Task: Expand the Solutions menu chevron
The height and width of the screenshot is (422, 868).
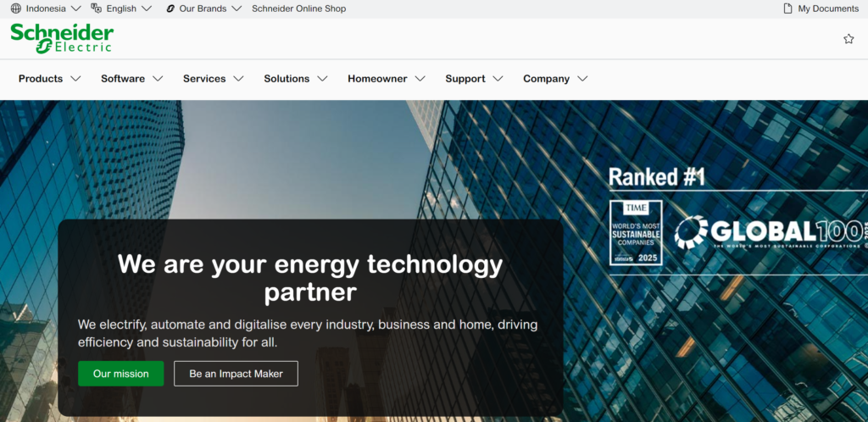Action: [322, 79]
